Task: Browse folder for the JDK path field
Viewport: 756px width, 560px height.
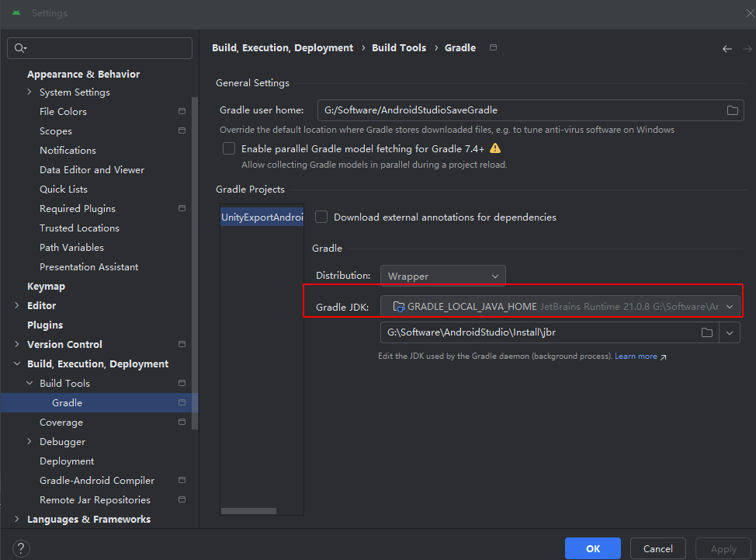Action: pos(707,332)
